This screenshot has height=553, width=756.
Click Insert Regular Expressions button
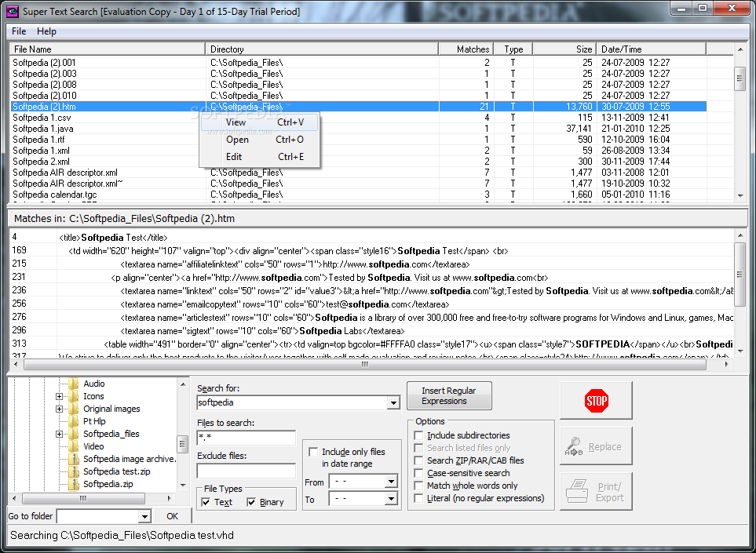pos(449,396)
